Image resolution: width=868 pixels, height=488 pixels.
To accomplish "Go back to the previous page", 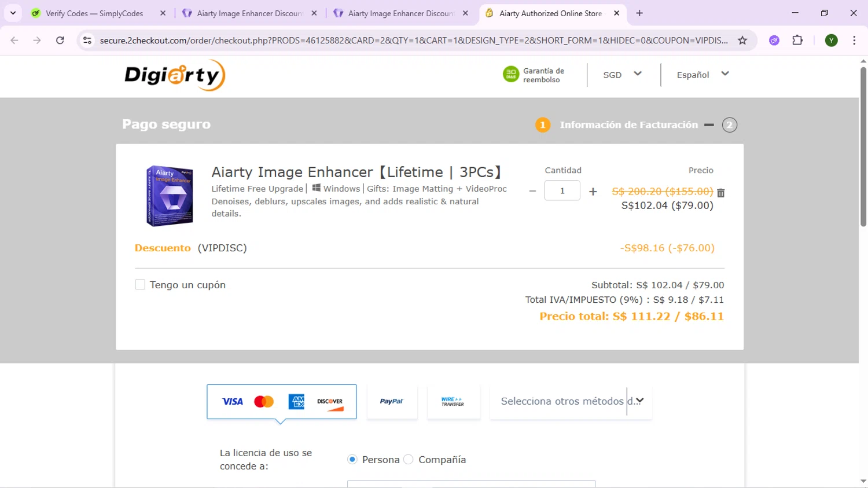I will pyautogui.click(x=14, y=41).
